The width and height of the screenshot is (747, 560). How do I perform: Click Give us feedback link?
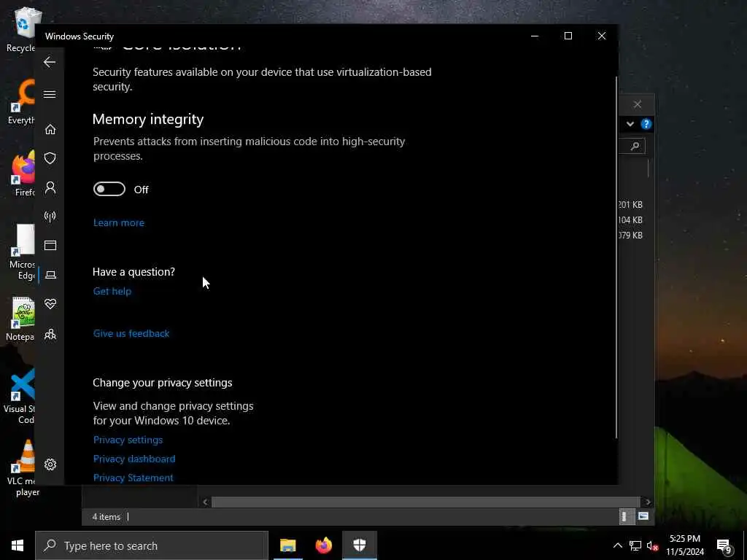pyautogui.click(x=131, y=333)
